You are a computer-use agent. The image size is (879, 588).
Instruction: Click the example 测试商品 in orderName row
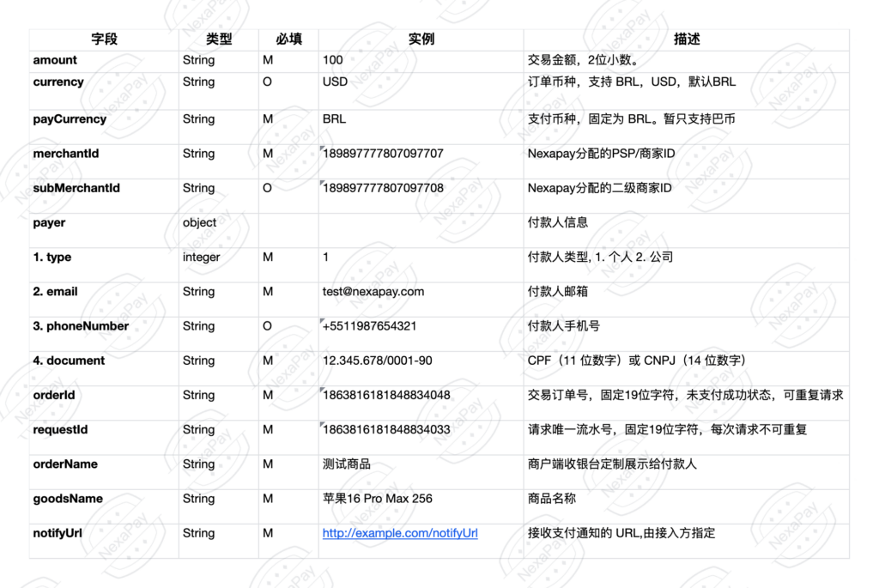pyautogui.click(x=347, y=464)
